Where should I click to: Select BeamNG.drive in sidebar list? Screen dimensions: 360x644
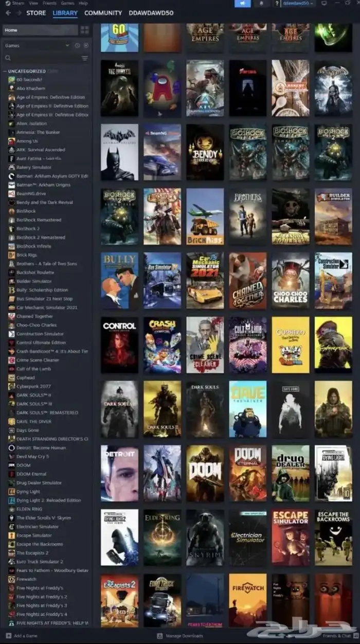[31, 194]
